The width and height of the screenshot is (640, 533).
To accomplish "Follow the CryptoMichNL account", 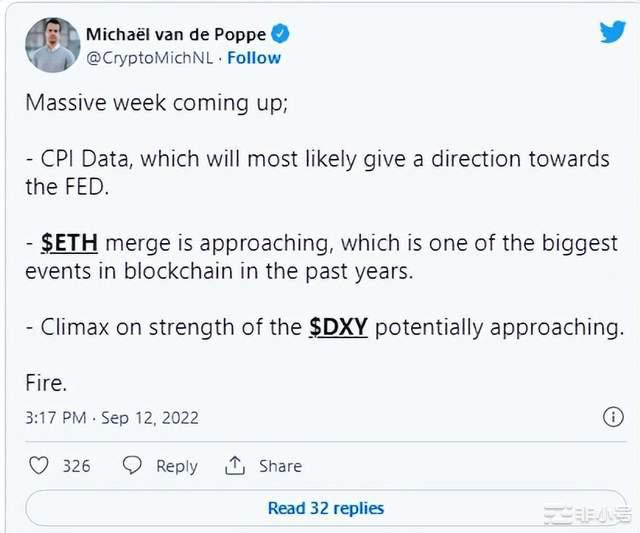I will tap(253, 58).
